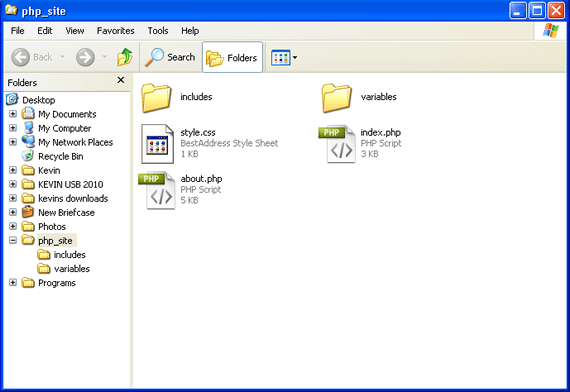The height and width of the screenshot is (392, 570).
Task: Select php_site folder in tree
Action: click(55, 241)
